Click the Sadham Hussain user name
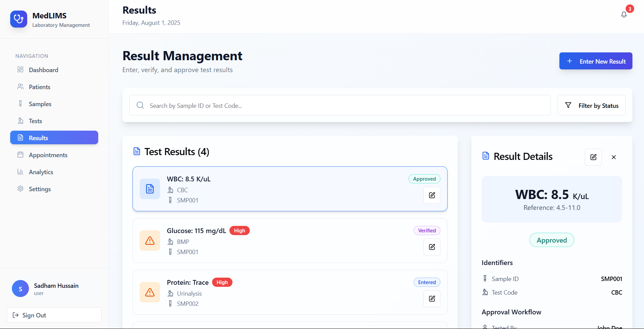The width and height of the screenshot is (644, 329). tap(56, 286)
